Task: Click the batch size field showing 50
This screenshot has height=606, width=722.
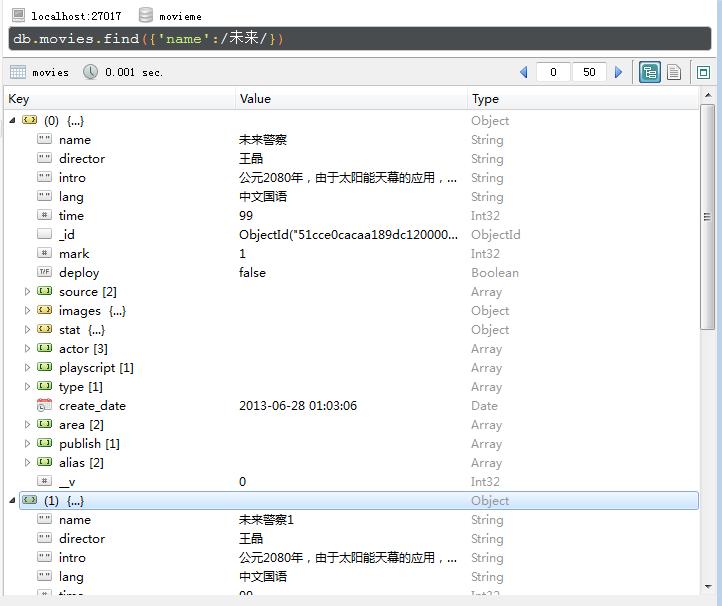Action: pyautogui.click(x=589, y=72)
